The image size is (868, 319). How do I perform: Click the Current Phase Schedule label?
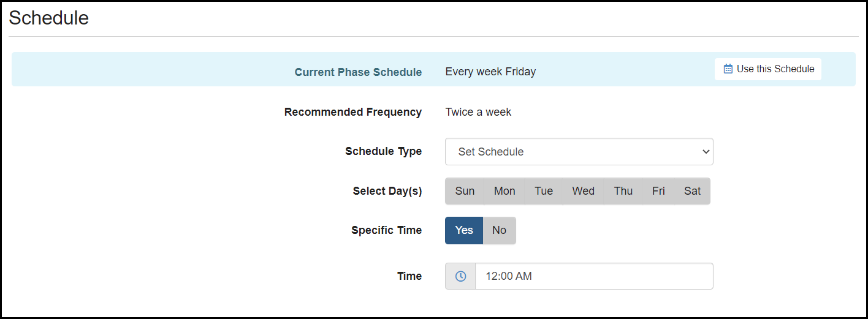click(x=358, y=72)
